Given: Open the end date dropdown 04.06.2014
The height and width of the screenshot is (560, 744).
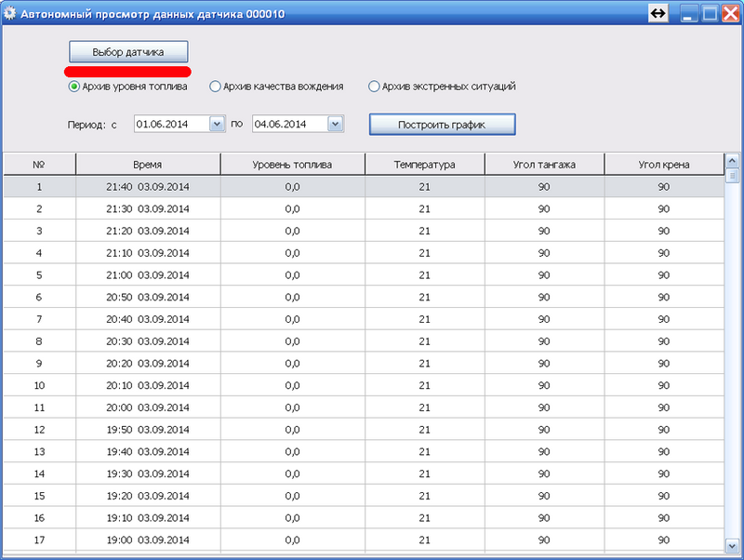Looking at the screenshot, I should click(x=335, y=124).
